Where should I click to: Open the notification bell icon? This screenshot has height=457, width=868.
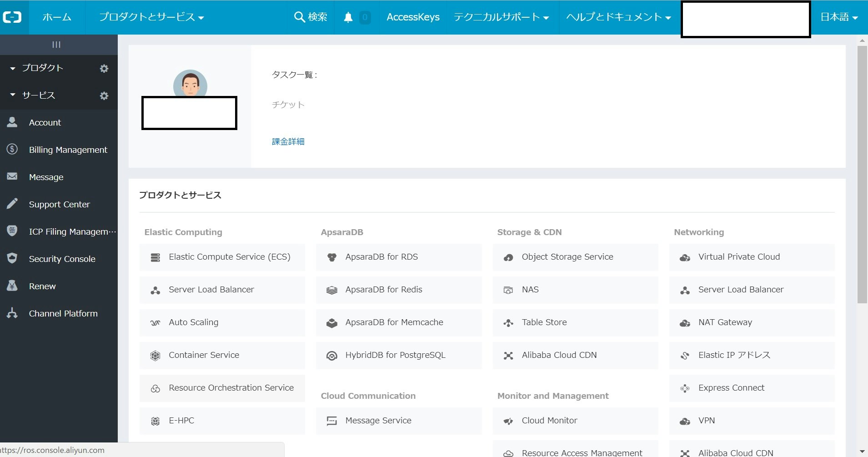point(348,17)
